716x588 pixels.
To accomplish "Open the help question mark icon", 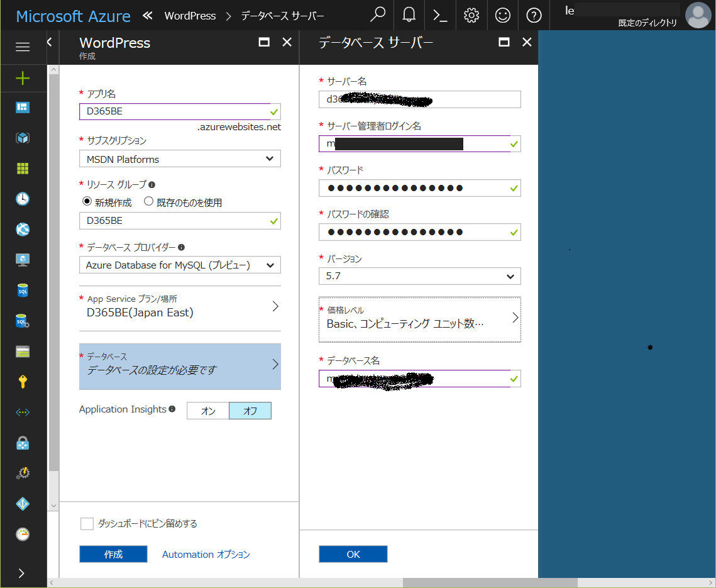I will [x=534, y=16].
